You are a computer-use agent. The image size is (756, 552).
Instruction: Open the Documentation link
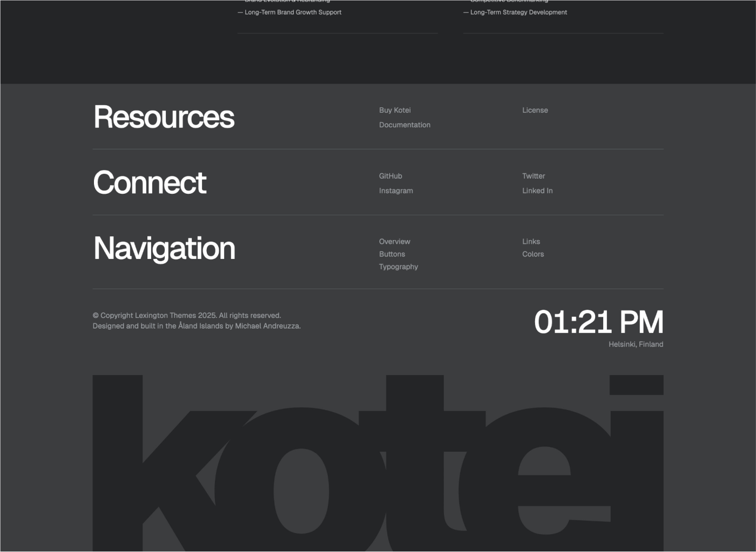pos(404,125)
